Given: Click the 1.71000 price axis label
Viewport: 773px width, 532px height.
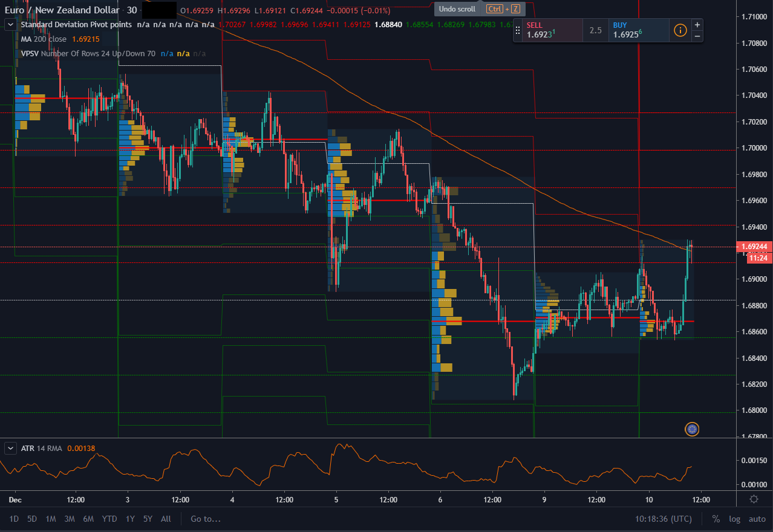Looking at the screenshot, I should (753, 17).
